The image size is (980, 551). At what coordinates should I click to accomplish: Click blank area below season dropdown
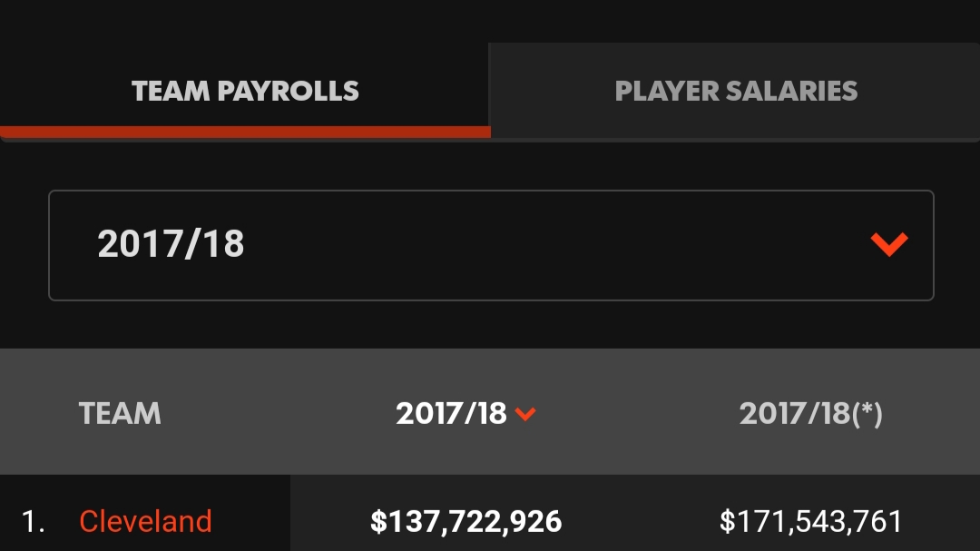[490, 324]
